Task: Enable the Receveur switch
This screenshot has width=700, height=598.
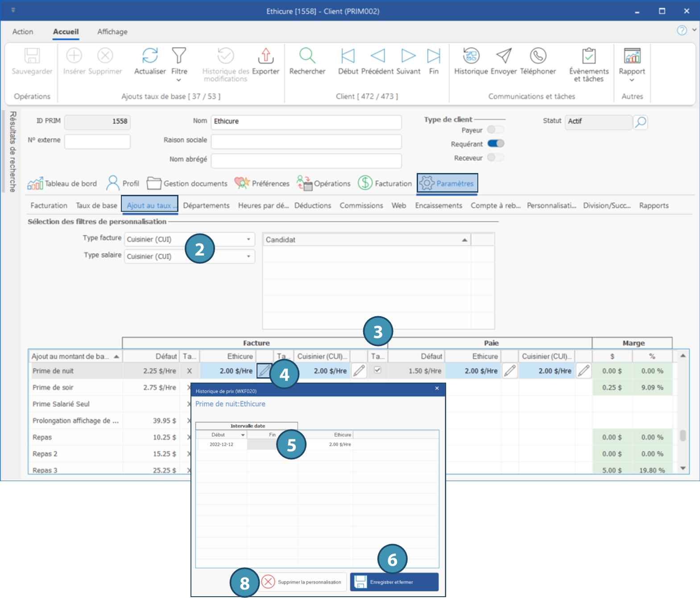Action: pyautogui.click(x=495, y=157)
